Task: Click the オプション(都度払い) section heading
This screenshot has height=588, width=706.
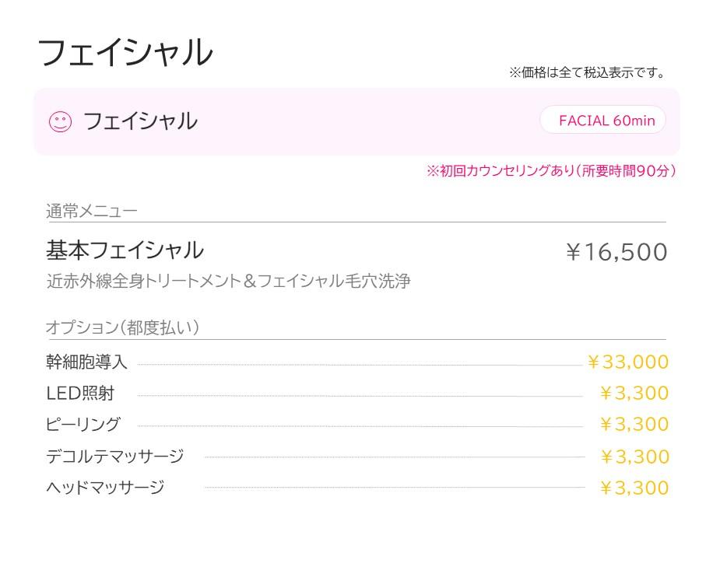Action: [x=122, y=327]
